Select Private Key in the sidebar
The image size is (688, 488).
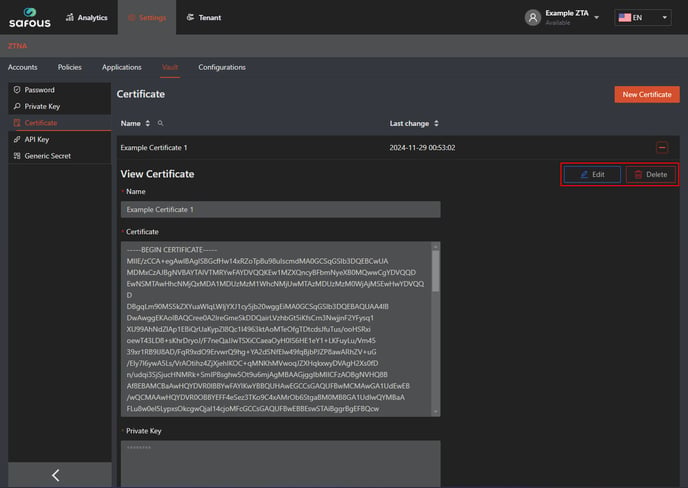click(x=42, y=106)
